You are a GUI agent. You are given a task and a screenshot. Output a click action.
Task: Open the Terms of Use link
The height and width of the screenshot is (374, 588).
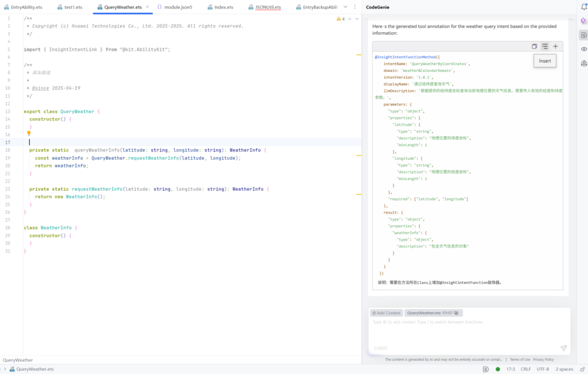tap(520, 359)
